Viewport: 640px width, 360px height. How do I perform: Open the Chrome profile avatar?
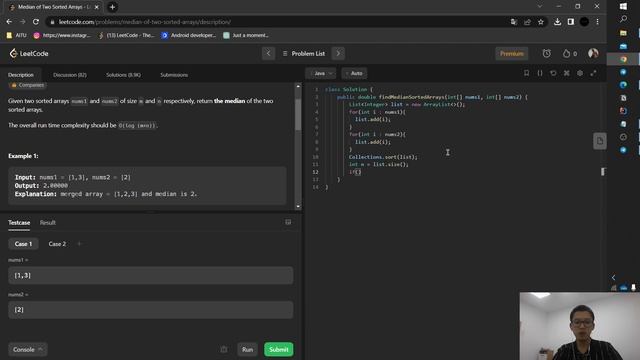pos(584,22)
